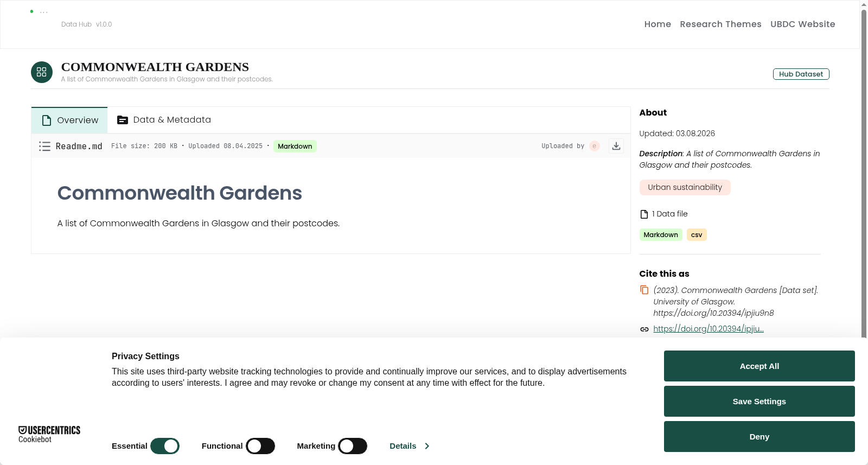
Task: Visit UBDC Website link in navigation
Action: (x=803, y=24)
